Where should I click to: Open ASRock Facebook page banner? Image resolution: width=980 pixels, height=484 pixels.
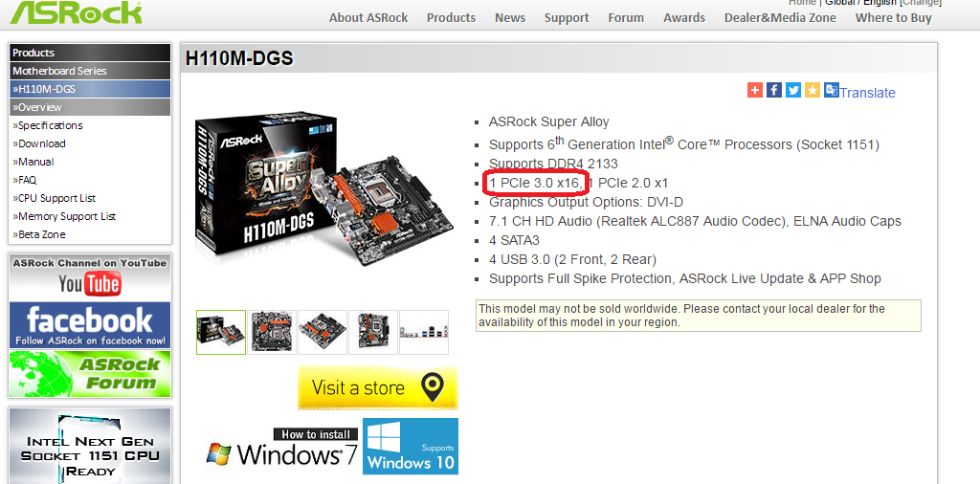[x=89, y=325]
